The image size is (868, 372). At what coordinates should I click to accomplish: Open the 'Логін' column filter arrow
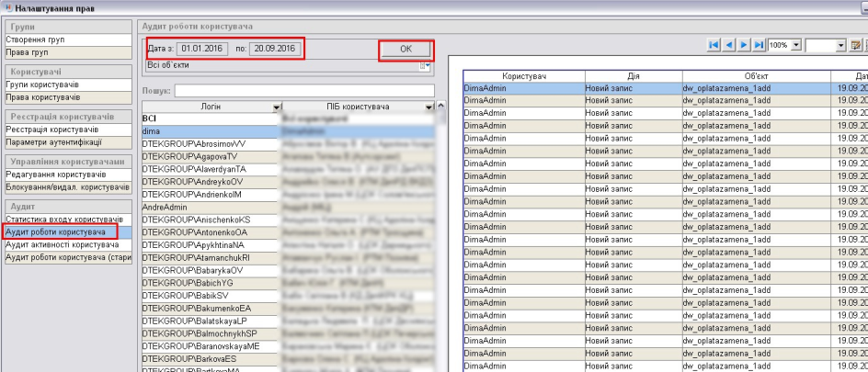click(277, 107)
